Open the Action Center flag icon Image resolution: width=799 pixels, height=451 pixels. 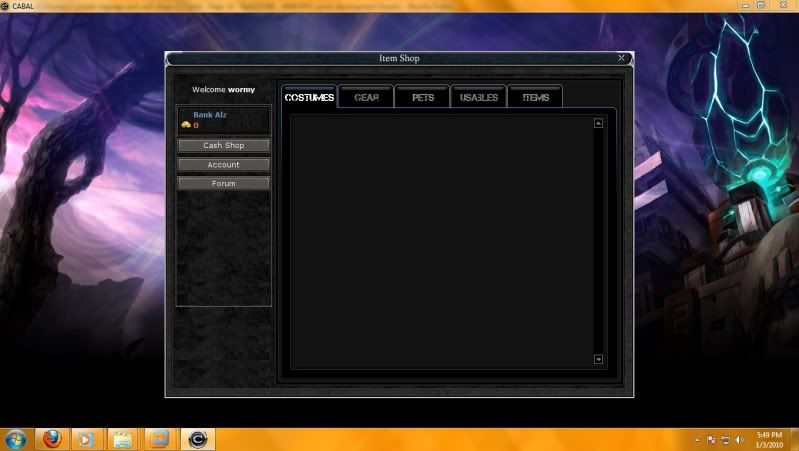711,440
